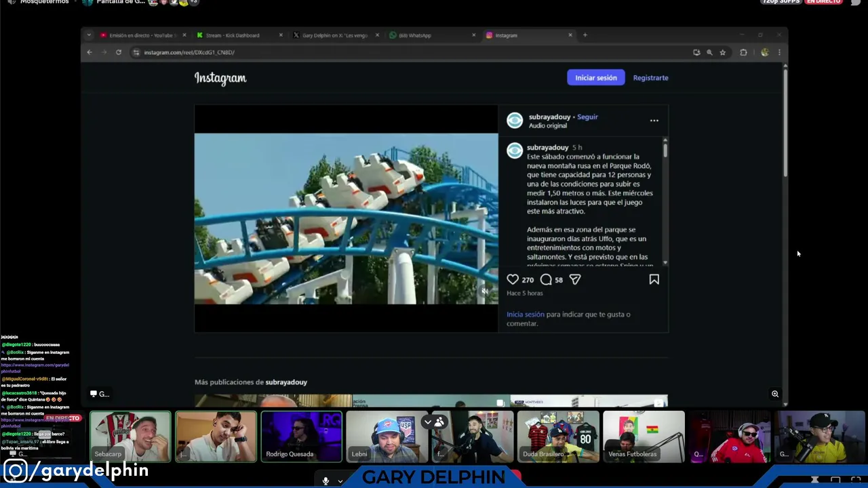Select the Venas Futboleras participant video
This screenshot has height=488, width=868.
pos(644,436)
